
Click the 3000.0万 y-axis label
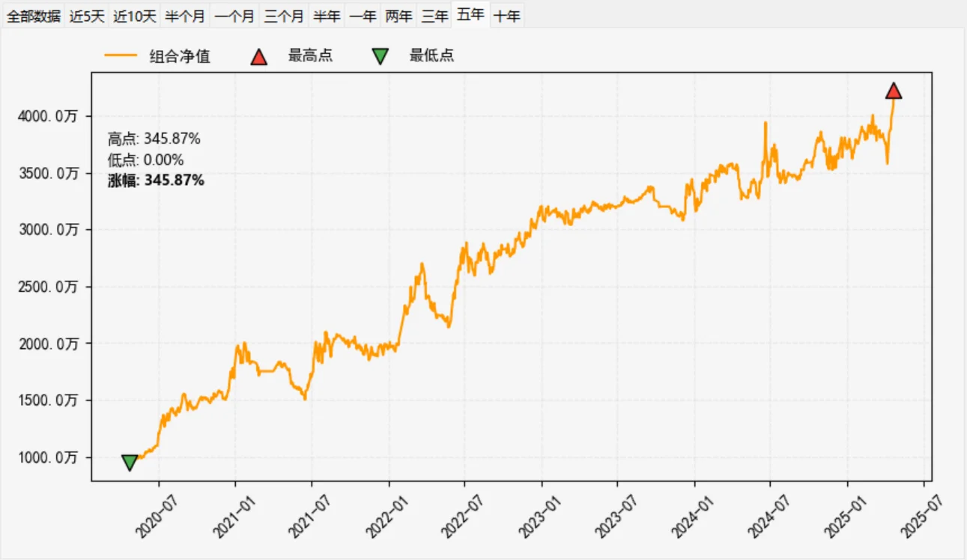(x=49, y=230)
